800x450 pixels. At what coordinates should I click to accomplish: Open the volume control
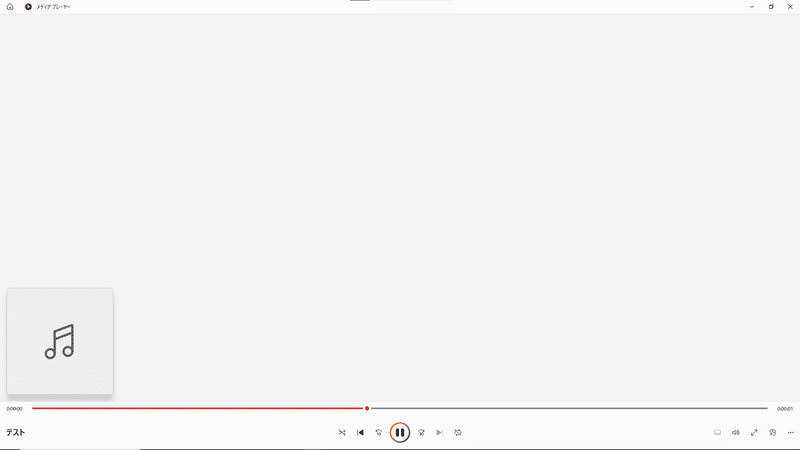tap(736, 433)
